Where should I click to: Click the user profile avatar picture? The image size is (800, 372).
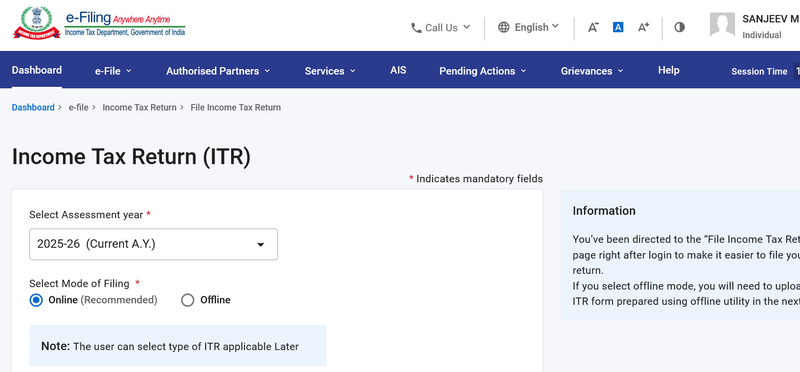722,25
